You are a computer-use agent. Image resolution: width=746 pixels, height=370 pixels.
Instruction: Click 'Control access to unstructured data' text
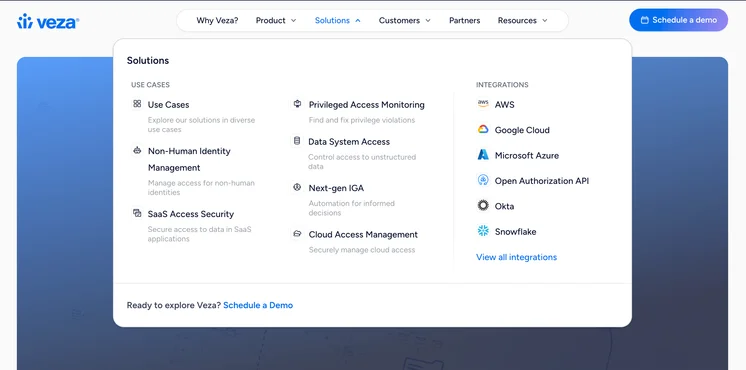coord(362,162)
